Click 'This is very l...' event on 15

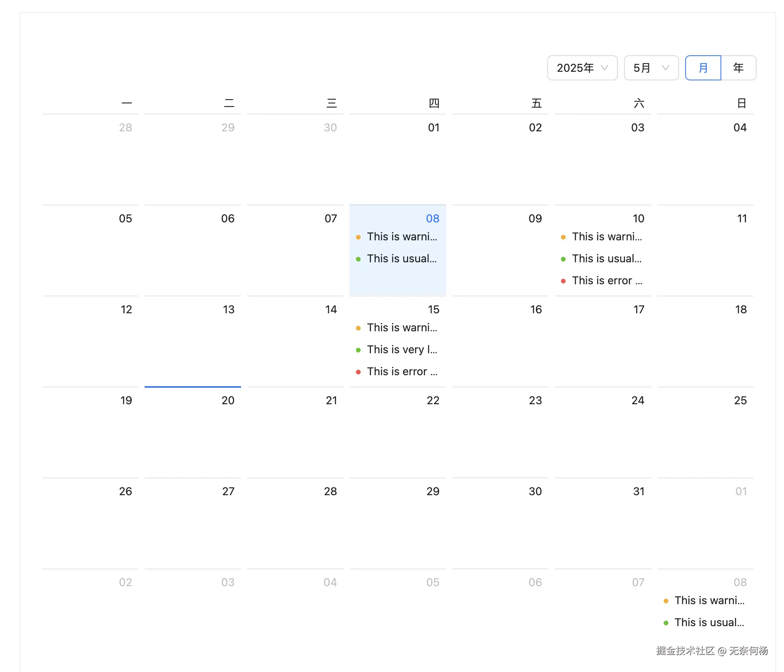pyautogui.click(x=402, y=349)
